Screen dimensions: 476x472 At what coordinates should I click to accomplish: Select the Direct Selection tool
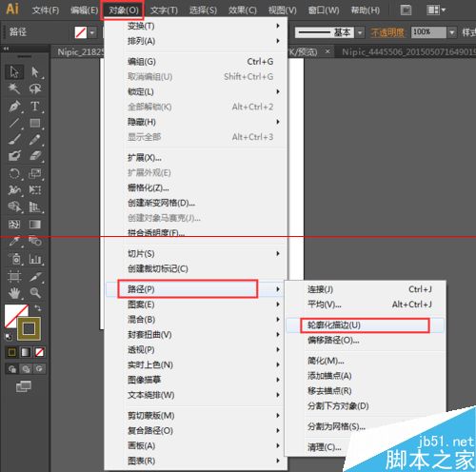(x=35, y=72)
